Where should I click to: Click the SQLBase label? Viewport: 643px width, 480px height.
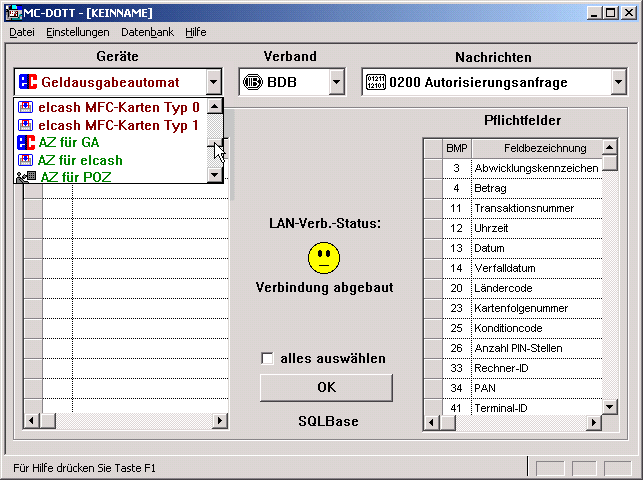coord(328,421)
